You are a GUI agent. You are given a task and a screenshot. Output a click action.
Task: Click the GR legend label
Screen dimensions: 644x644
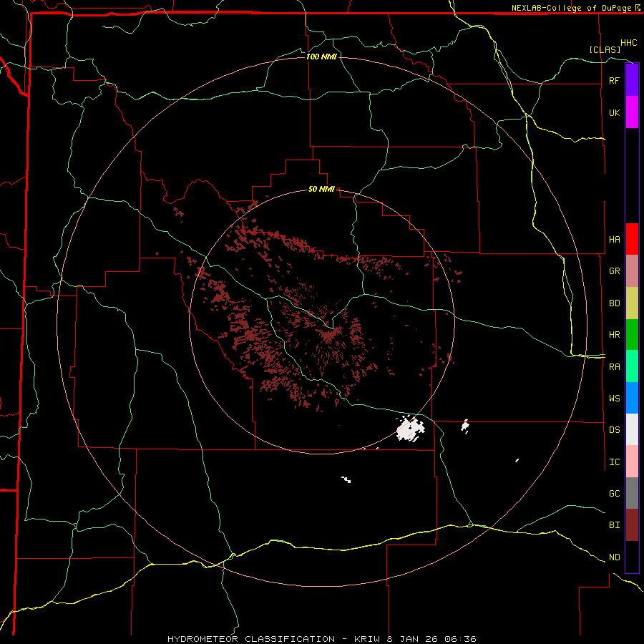[x=614, y=271]
